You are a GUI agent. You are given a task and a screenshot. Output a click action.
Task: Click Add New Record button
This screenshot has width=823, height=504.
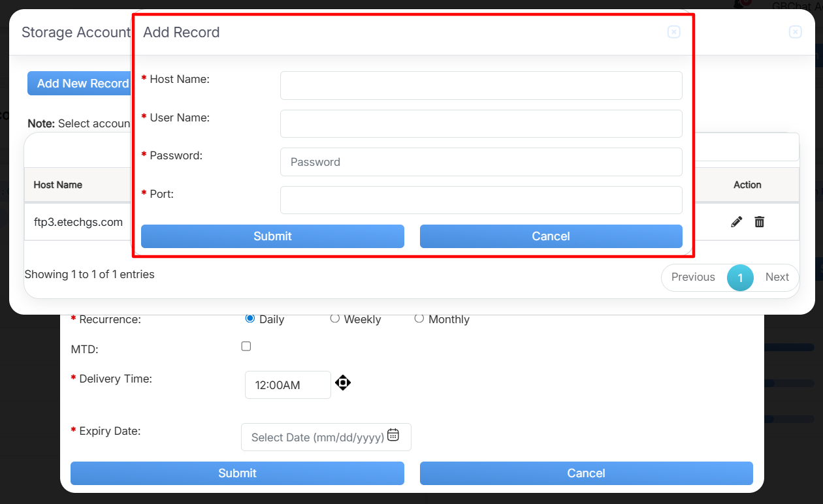click(80, 84)
